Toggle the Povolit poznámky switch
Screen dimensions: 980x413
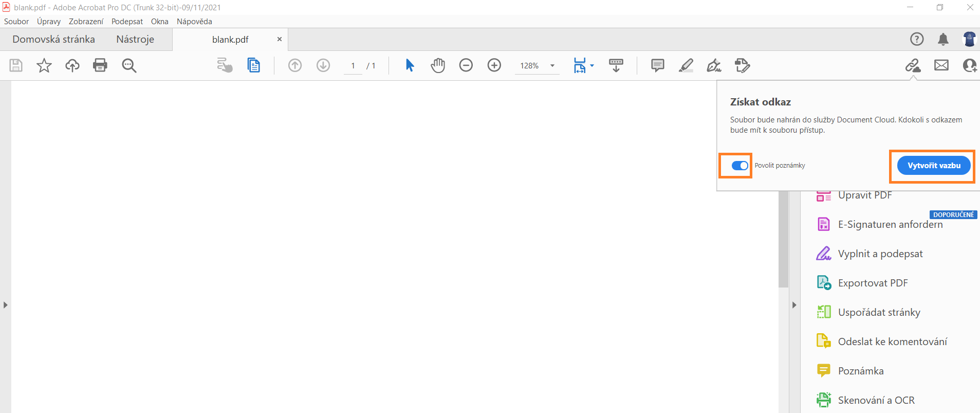pos(739,166)
